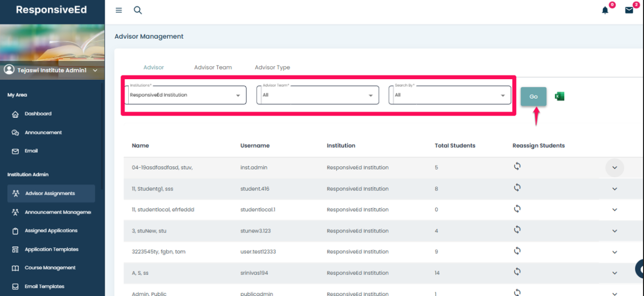Open search using the magnifier icon

pyautogui.click(x=138, y=10)
